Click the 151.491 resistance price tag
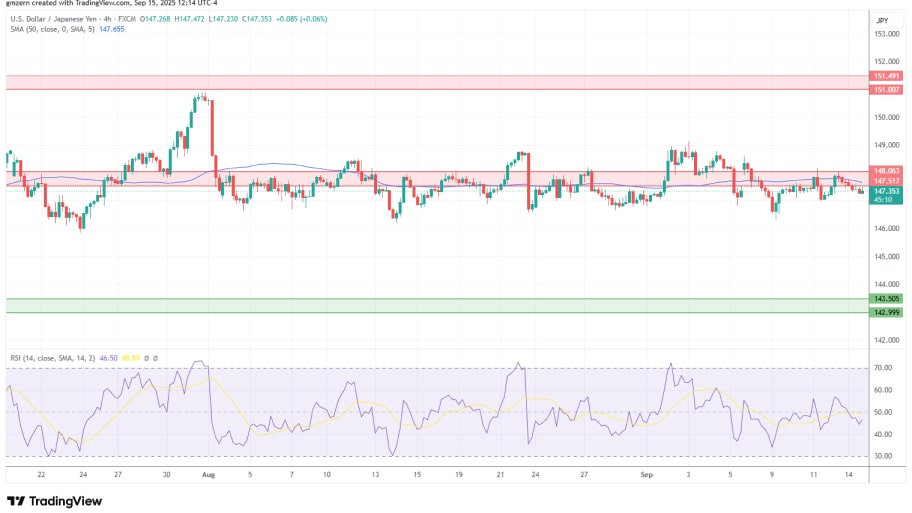The image size is (912, 513). tap(886, 76)
